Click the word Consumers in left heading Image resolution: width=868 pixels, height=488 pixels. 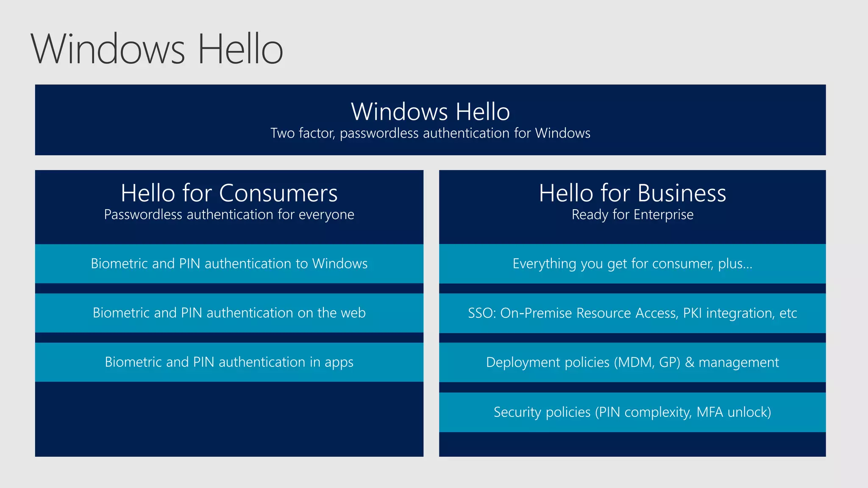click(278, 193)
